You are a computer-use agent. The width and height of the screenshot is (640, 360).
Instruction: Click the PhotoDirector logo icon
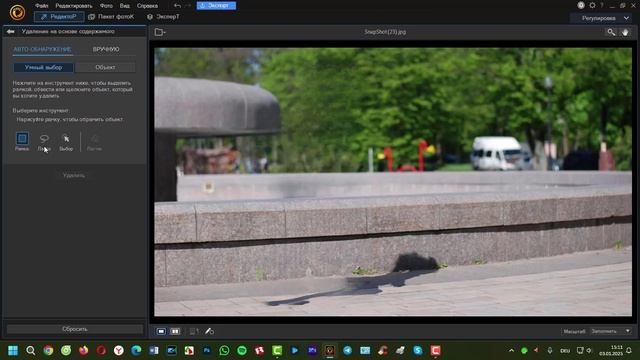(17, 13)
